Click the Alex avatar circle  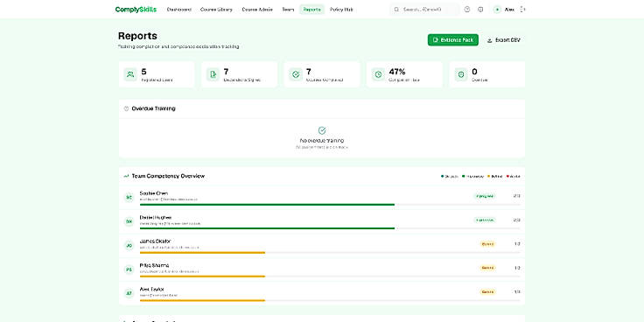(497, 10)
